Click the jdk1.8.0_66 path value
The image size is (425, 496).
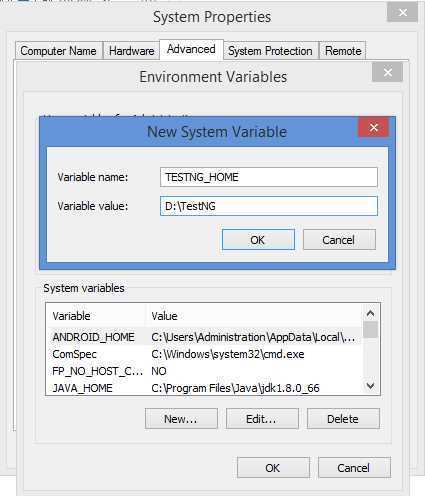235,388
